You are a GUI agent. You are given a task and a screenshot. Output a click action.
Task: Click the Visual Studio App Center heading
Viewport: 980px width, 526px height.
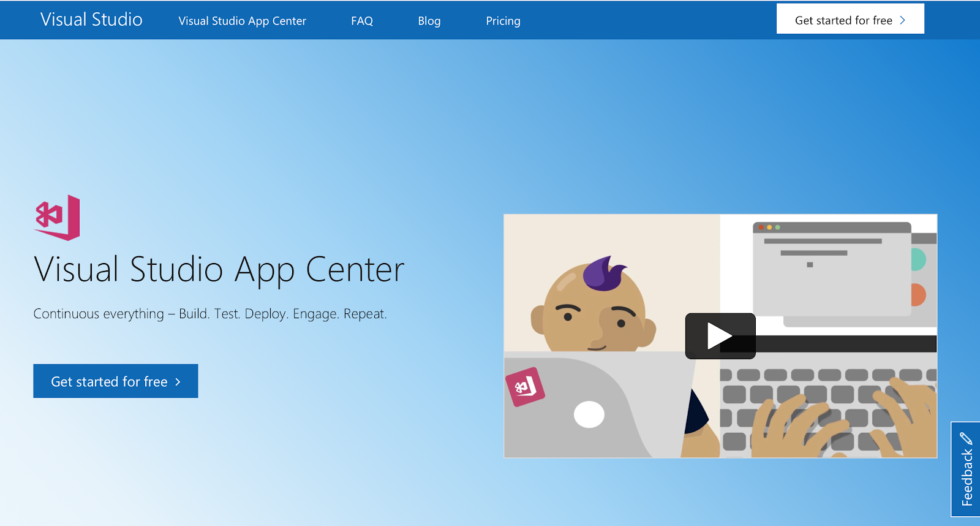[x=219, y=270]
